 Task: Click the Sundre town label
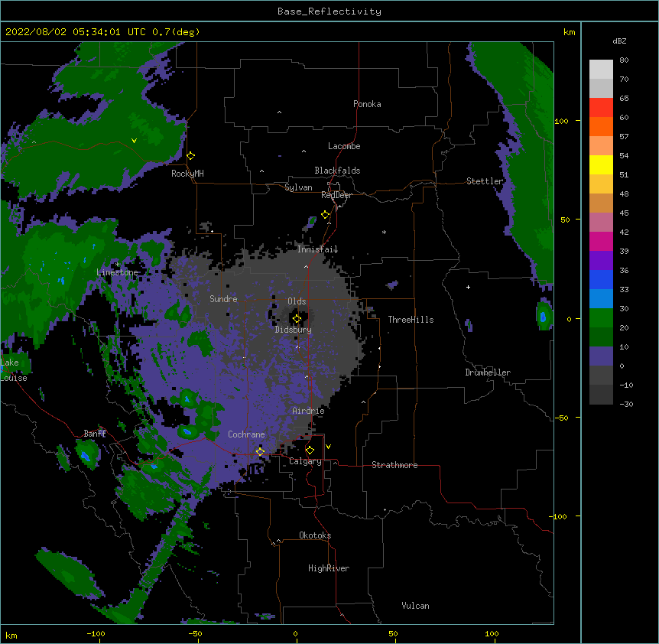pos(223,299)
